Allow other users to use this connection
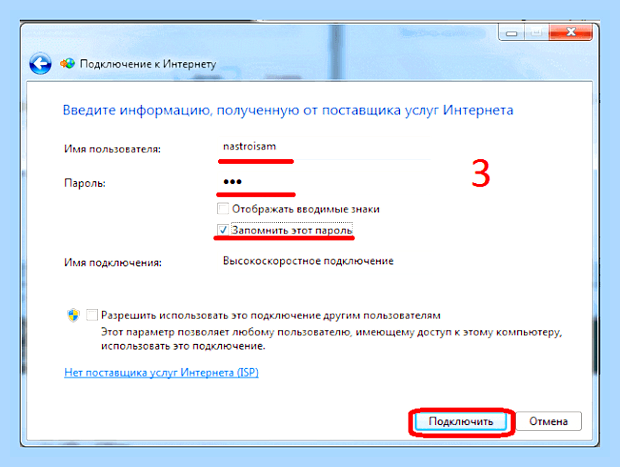The width and height of the screenshot is (620, 467). click(92, 315)
